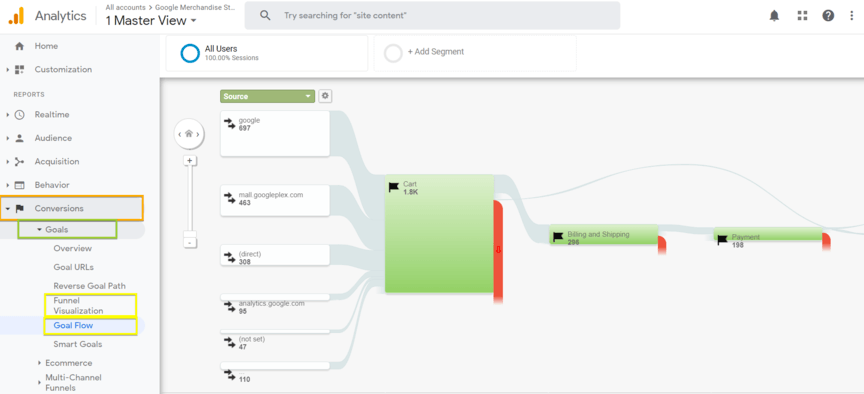The width and height of the screenshot is (864, 394).
Task: Open the Goal URLs report
Action: 74,267
